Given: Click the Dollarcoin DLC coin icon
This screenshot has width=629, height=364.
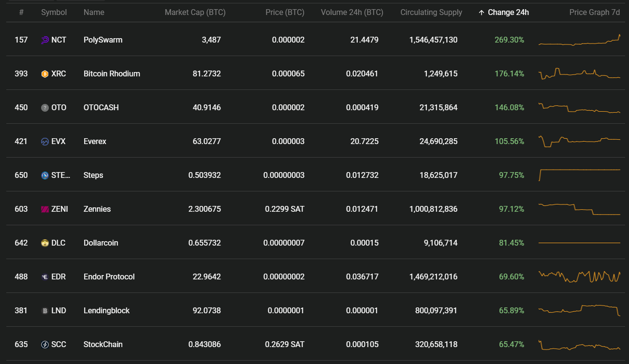Looking at the screenshot, I should pos(45,243).
